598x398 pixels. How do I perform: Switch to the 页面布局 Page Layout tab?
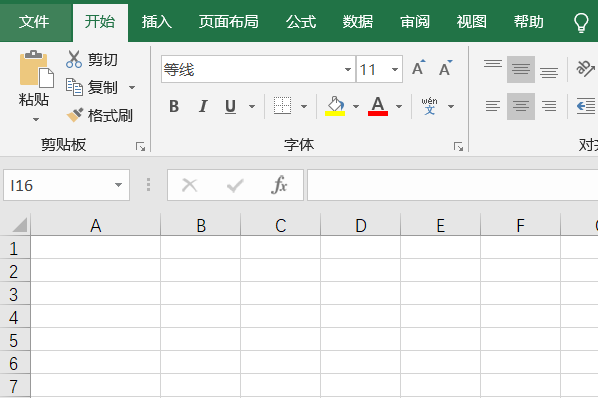(x=228, y=21)
